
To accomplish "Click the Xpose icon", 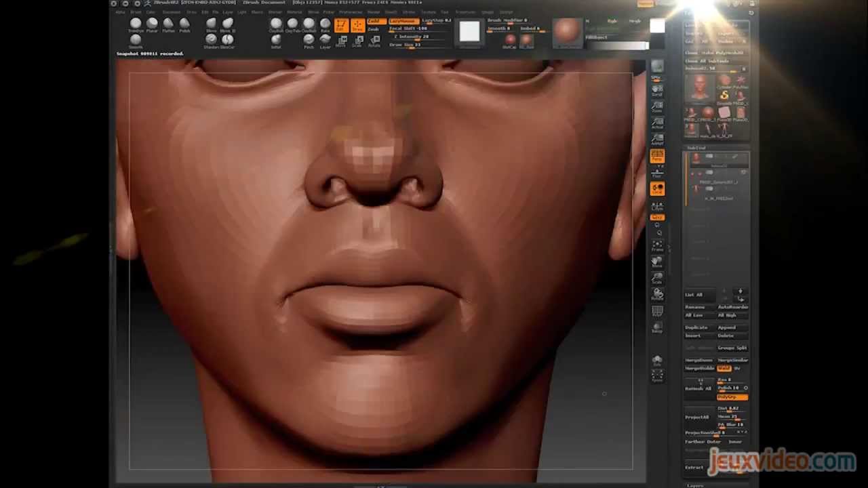I will coord(657,376).
